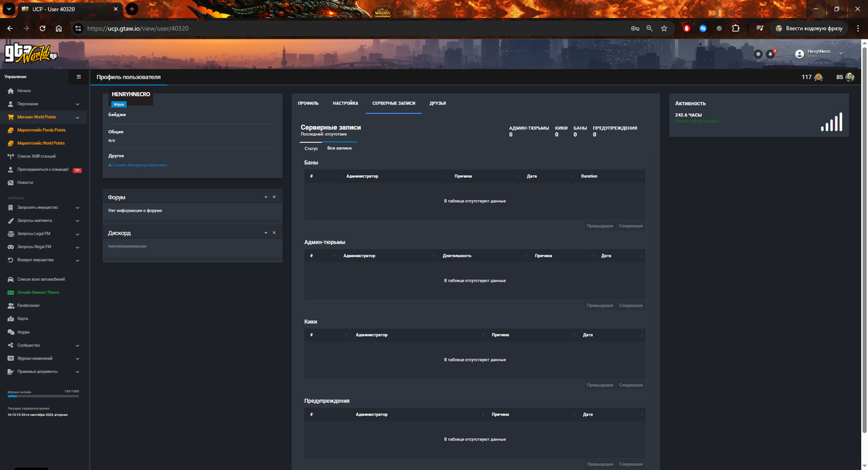Click Предыдущая under the Админ-тюрьмы table

(x=600, y=306)
